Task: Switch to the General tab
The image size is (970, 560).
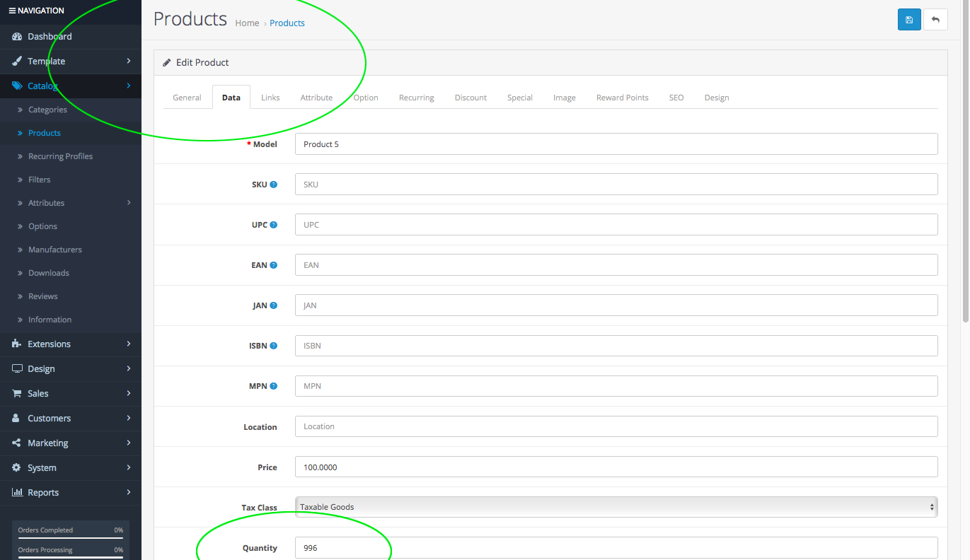Action: pyautogui.click(x=187, y=98)
